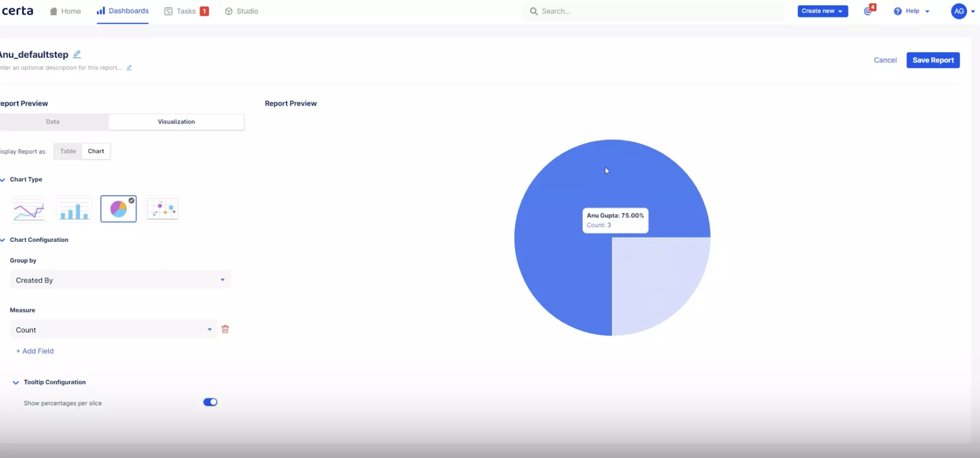Click the Add Field link
This screenshot has height=458, width=980.
pos(35,350)
